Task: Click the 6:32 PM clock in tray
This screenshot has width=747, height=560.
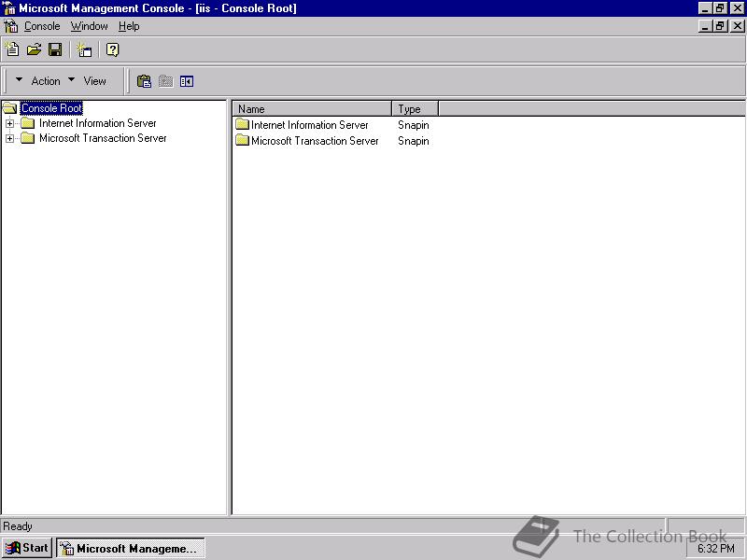Action: pos(716,549)
